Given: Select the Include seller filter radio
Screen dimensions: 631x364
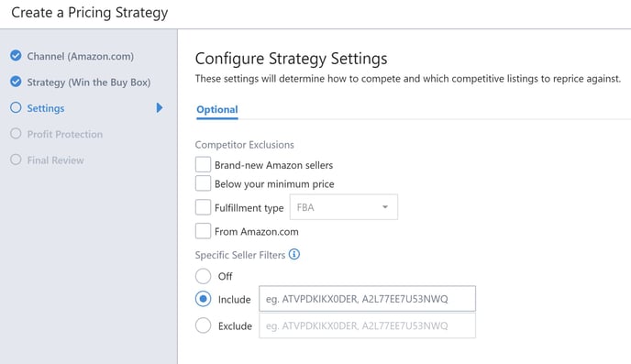Looking at the screenshot, I should 203,299.
